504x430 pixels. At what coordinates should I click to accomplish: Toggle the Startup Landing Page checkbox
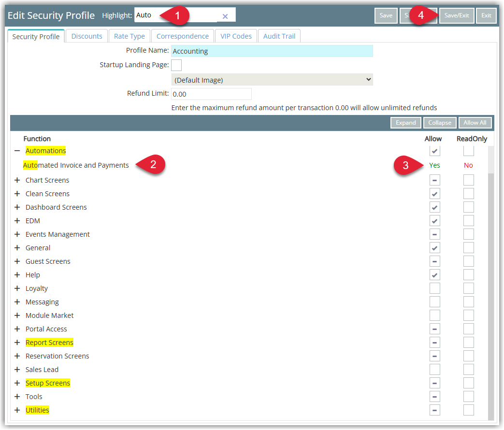pos(176,65)
